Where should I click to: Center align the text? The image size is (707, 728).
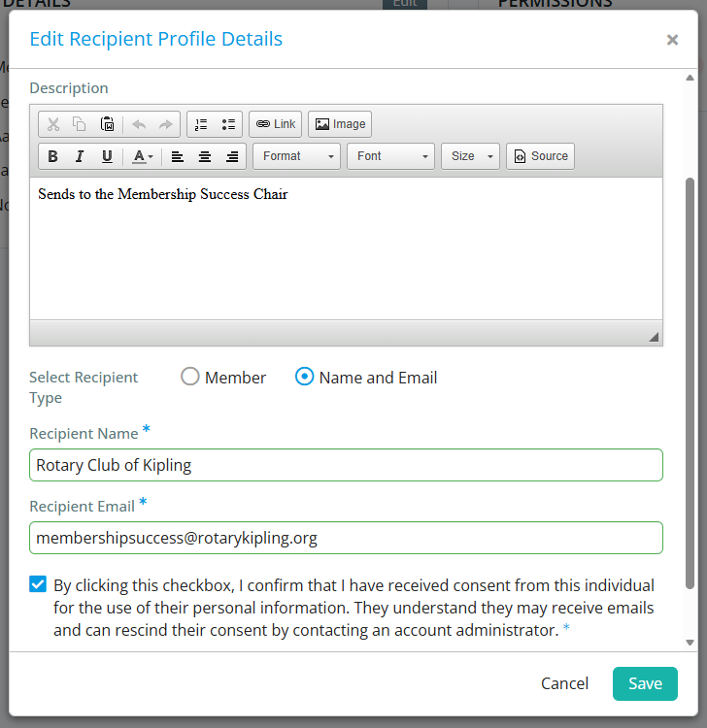204,156
